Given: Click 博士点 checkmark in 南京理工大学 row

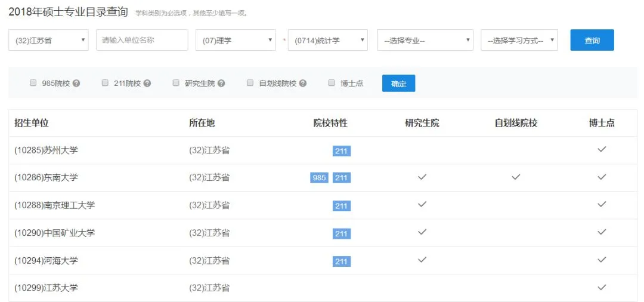Looking at the screenshot, I should [602, 204].
